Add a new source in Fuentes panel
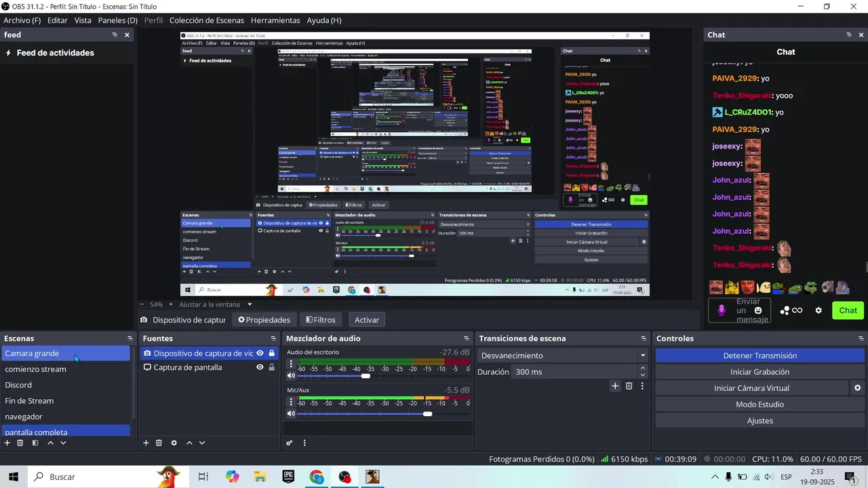 pyautogui.click(x=146, y=443)
